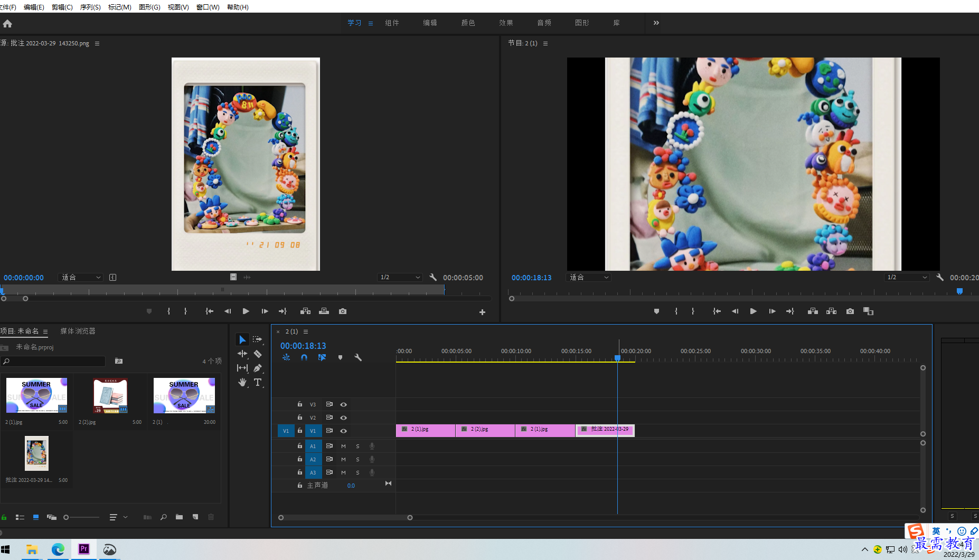Open Source monitor playback resolution 1/2 dropdown
Screen dimensions: 979x560
coord(400,277)
